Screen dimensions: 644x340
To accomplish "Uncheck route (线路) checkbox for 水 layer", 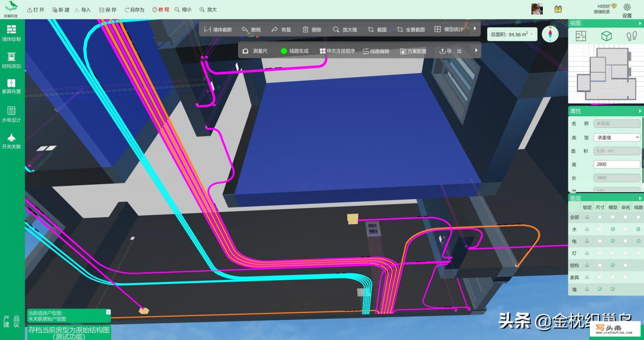I will [x=638, y=229].
